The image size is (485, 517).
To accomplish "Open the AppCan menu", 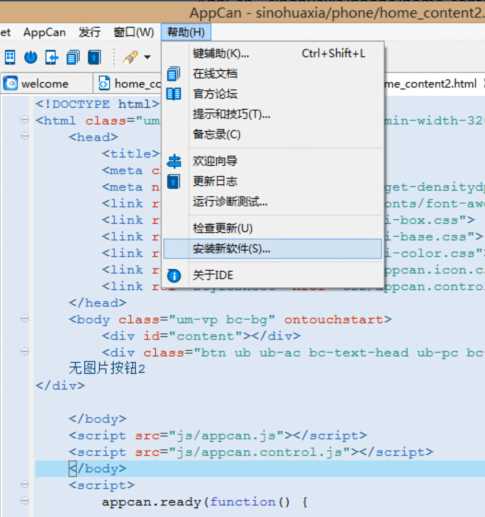I will (x=44, y=32).
